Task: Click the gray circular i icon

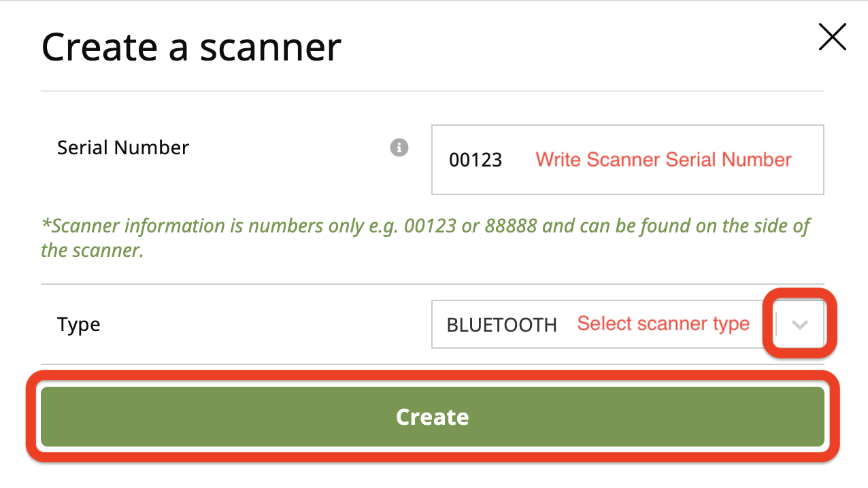Action: 399,147
